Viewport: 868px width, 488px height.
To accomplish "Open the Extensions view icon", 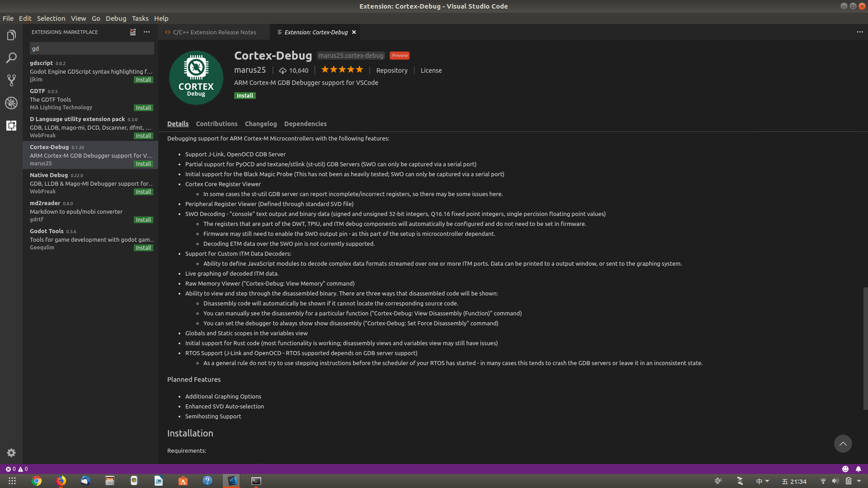I will (x=11, y=126).
